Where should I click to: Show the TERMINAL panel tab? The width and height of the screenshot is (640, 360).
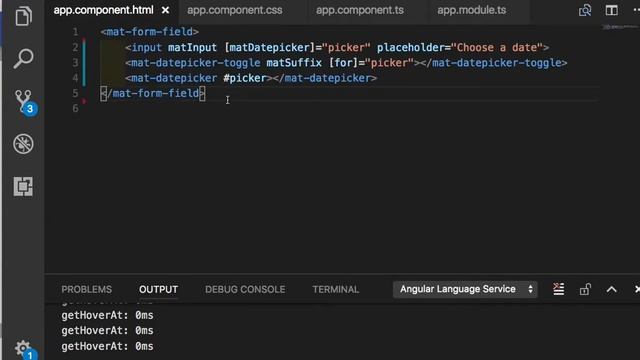336,289
